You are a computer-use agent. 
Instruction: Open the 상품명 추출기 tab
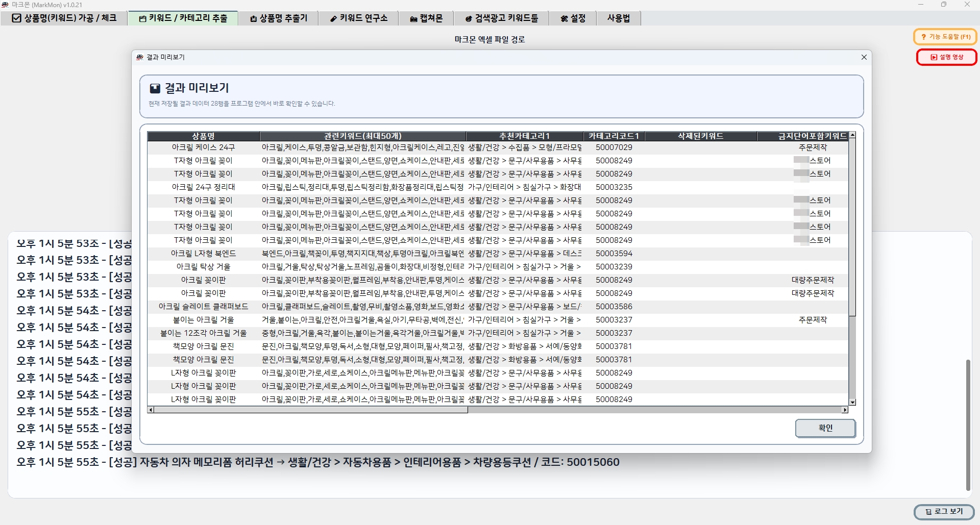click(278, 18)
